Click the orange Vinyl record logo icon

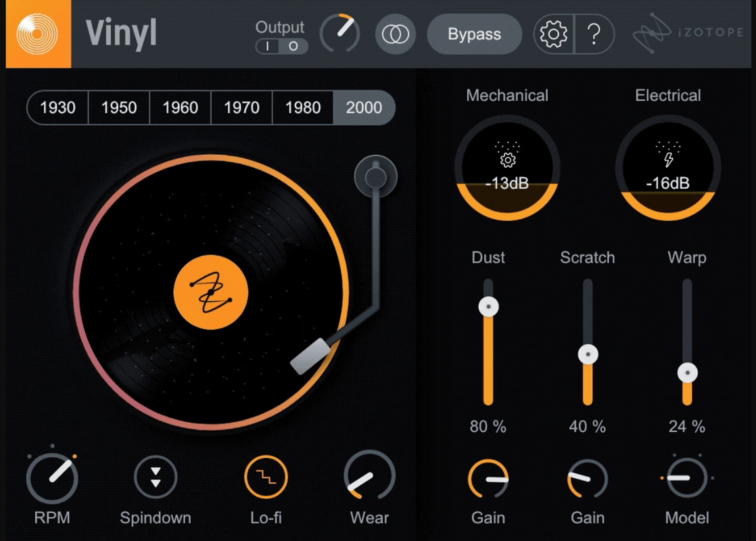(38, 34)
